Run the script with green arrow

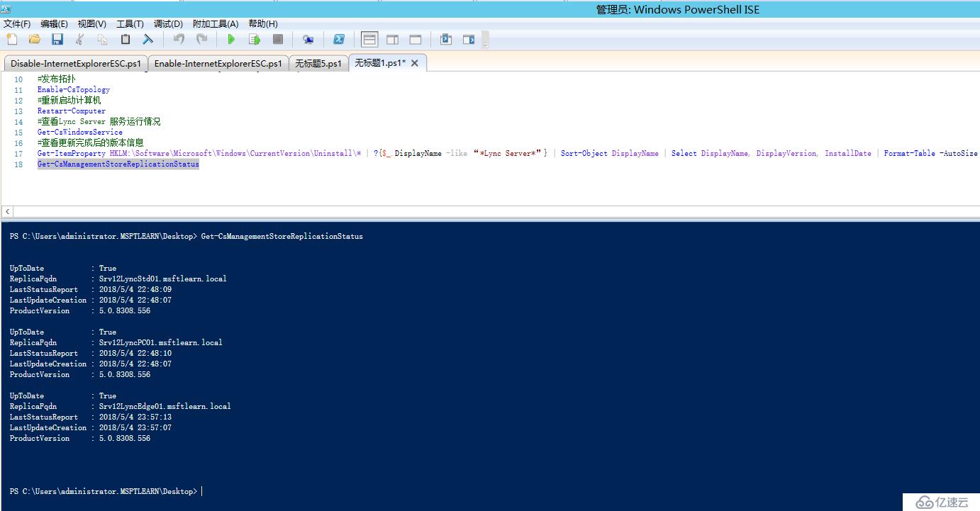click(231, 40)
